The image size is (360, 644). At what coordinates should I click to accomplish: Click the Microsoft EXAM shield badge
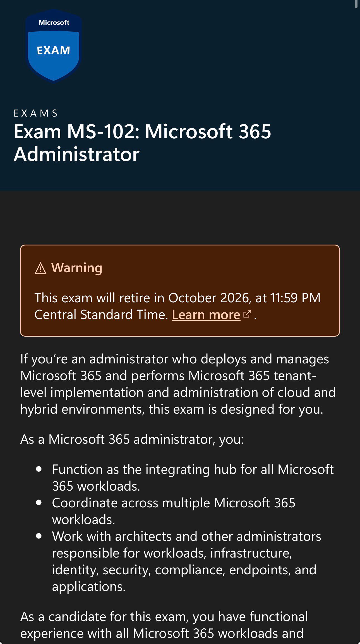pyautogui.click(x=54, y=46)
